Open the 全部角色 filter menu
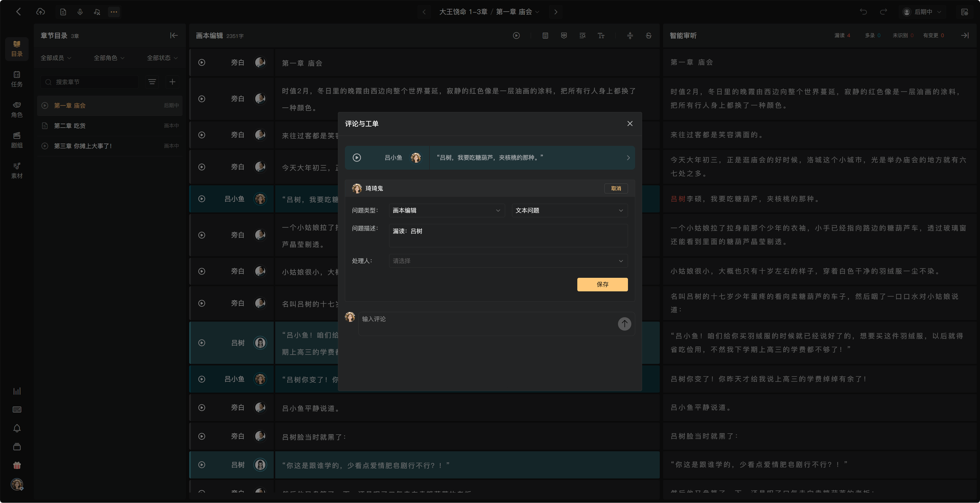The height and width of the screenshot is (503, 980). pyautogui.click(x=109, y=58)
